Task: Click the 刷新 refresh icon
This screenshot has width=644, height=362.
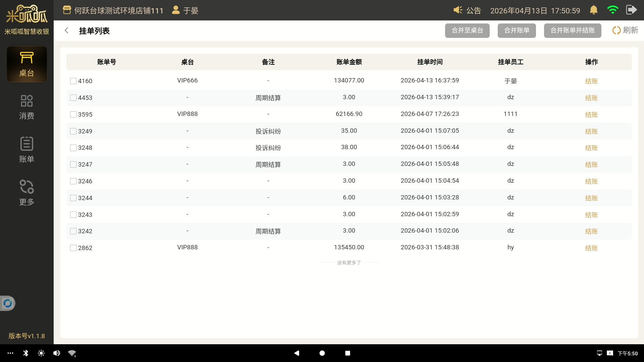Action: (x=616, y=31)
